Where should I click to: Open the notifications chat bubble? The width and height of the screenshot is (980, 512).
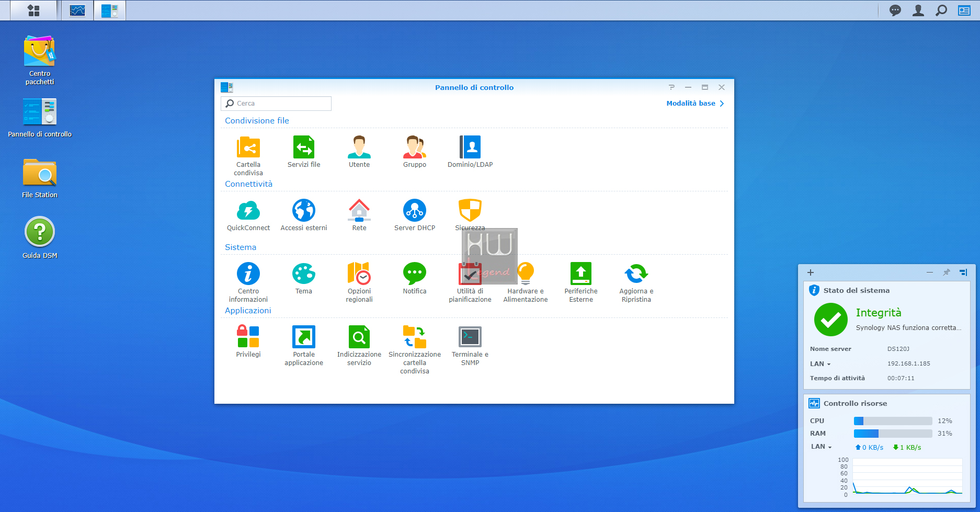895,10
